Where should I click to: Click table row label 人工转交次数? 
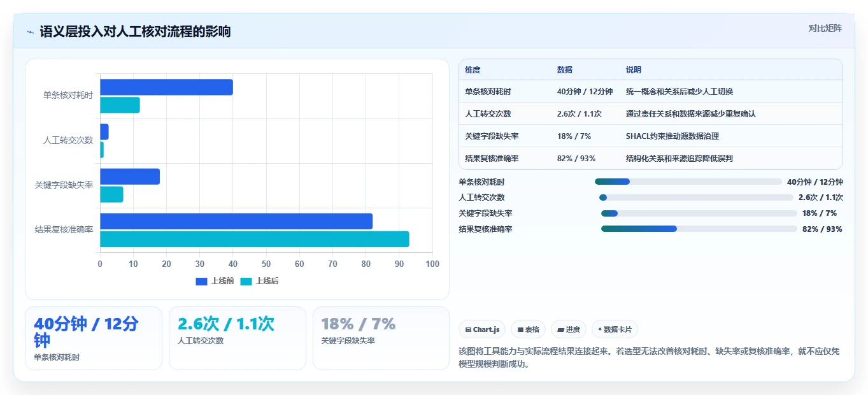pyautogui.click(x=488, y=114)
